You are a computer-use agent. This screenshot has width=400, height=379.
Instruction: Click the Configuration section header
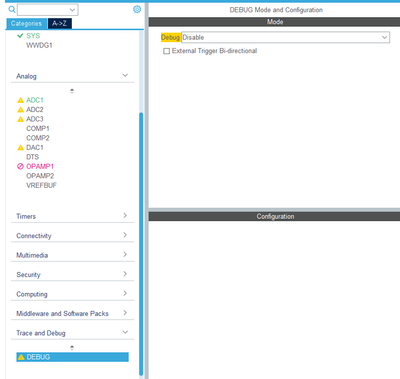(x=274, y=216)
